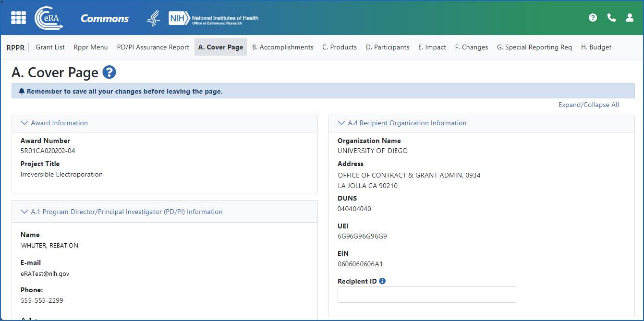Click the help icon beside A. Cover Page heading
Image resolution: width=644 pixels, height=321 pixels.
[x=109, y=72]
